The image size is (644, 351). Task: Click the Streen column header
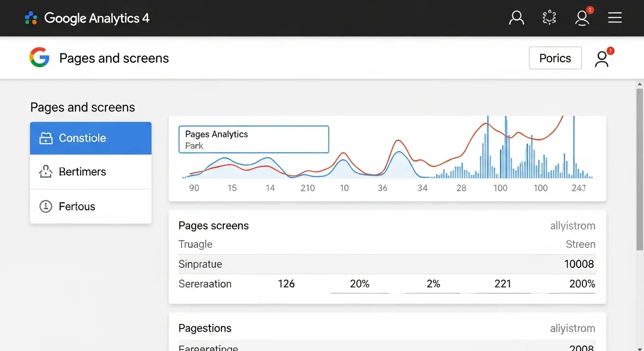coord(580,245)
